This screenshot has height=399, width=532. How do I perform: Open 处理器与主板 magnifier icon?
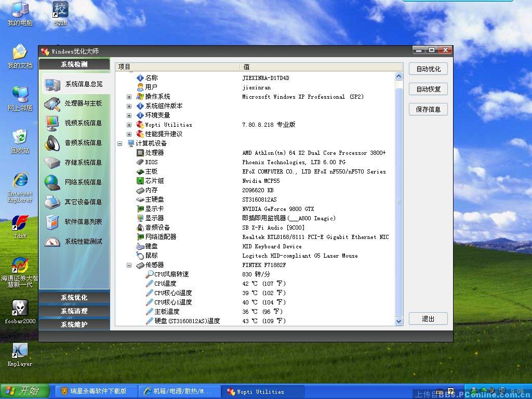point(52,104)
